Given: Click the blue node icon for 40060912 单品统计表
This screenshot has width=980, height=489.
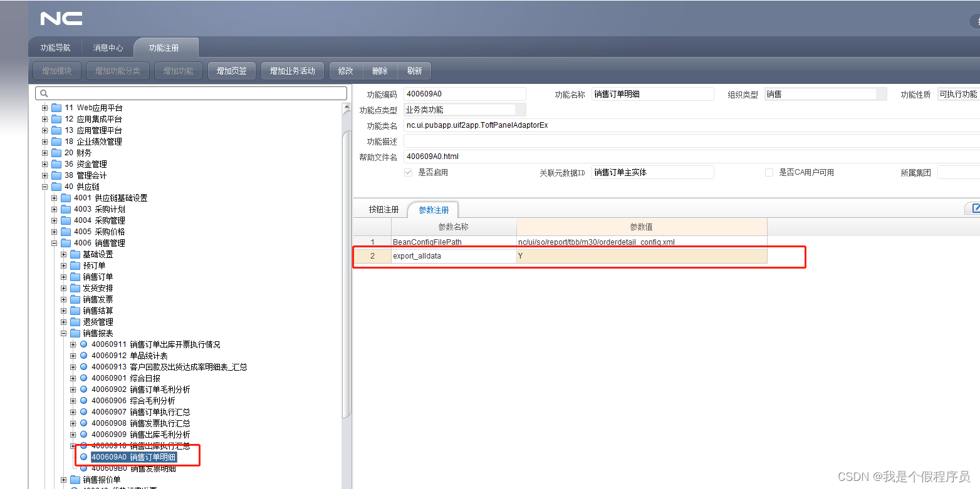Looking at the screenshot, I should [x=83, y=356].
